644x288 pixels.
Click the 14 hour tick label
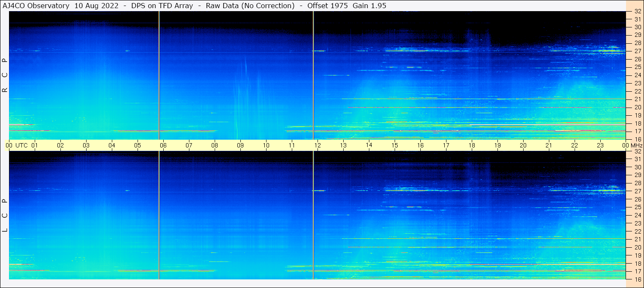[369, 145]
